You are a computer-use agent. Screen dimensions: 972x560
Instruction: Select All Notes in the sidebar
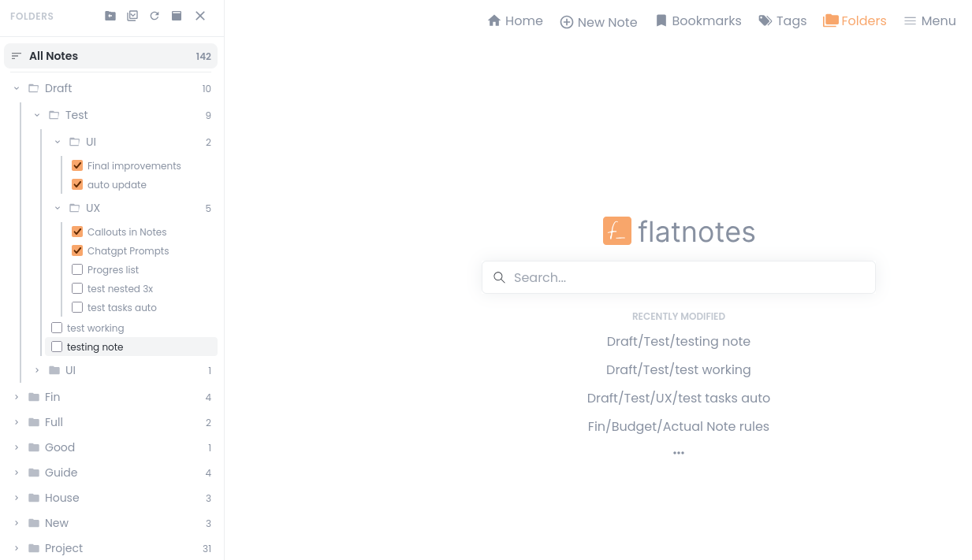point(110,56)
